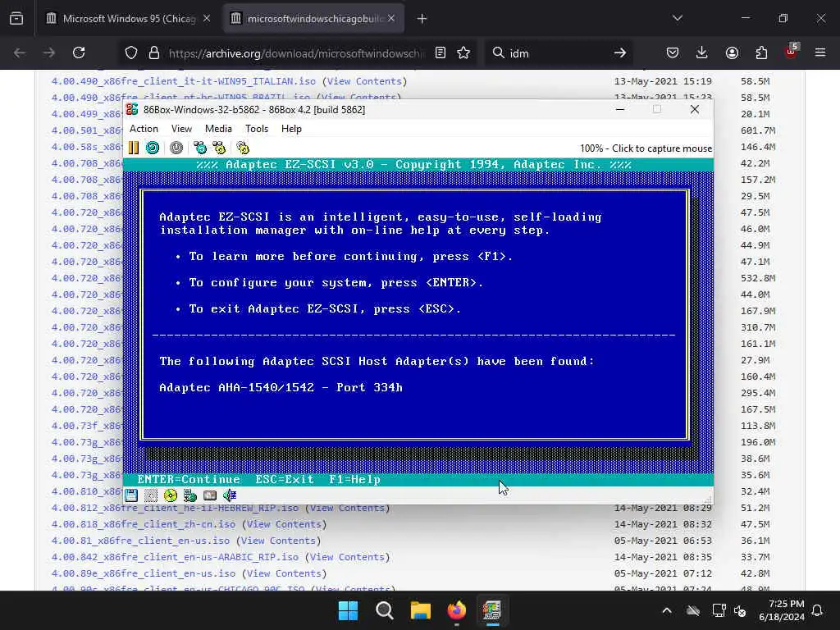Bookmark this page with the star
The image size is (840, 630).
click(463, 52)
